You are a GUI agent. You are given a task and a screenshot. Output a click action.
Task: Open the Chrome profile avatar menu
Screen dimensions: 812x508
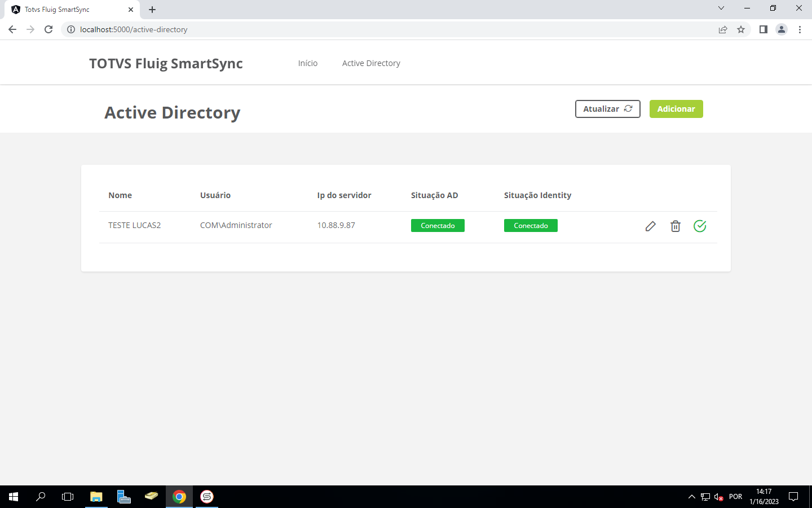tap(782, 29)
